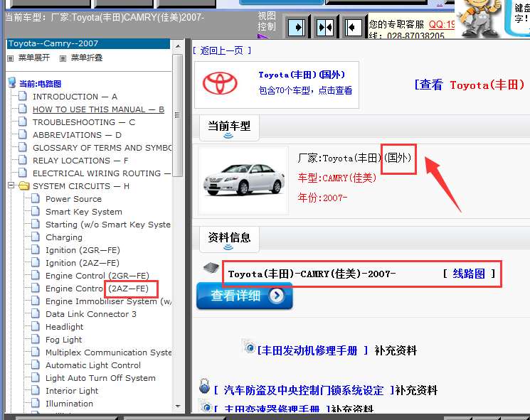Click the Toyota logo thumbnail
This screenshot has width=530, height=420.
(220, 83)
